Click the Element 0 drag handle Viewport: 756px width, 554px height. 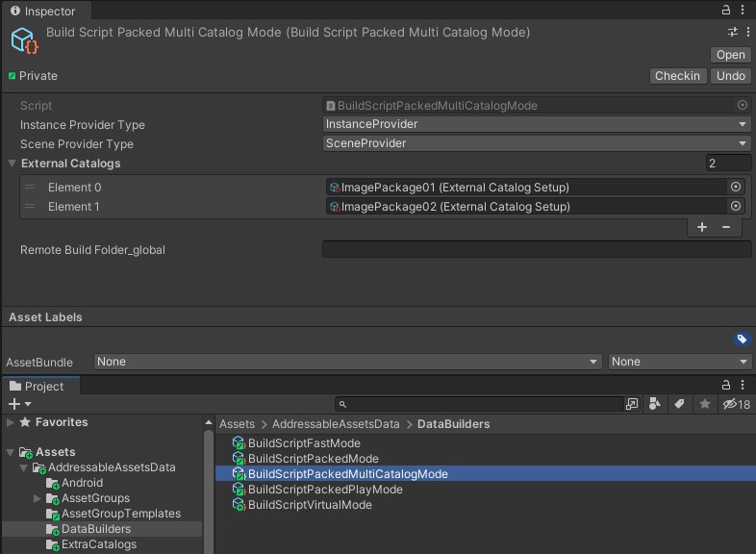point(30,188)
